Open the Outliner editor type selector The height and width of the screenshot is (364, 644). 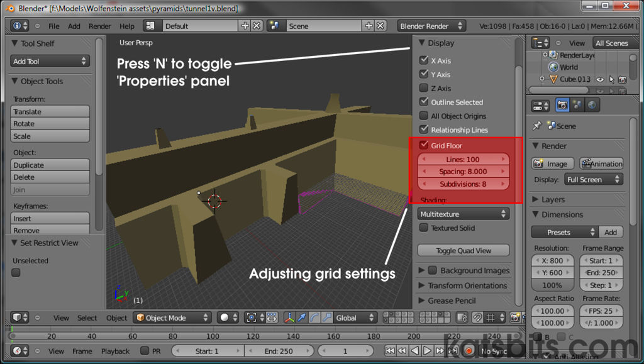[540, 43]
